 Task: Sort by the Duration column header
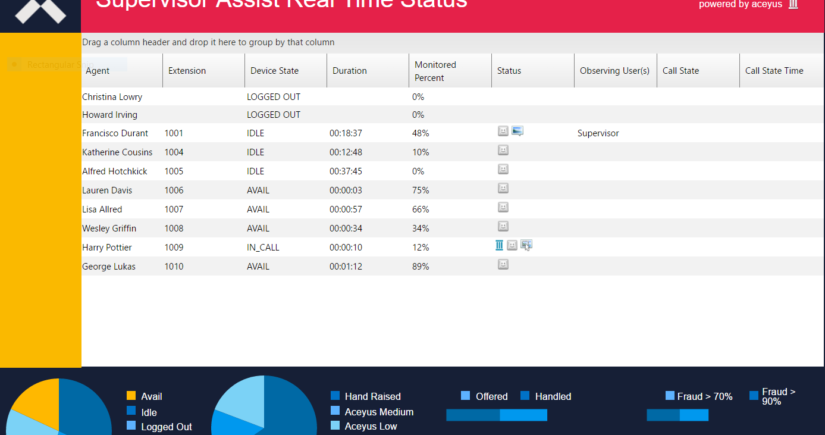click(x=368, y=70)
